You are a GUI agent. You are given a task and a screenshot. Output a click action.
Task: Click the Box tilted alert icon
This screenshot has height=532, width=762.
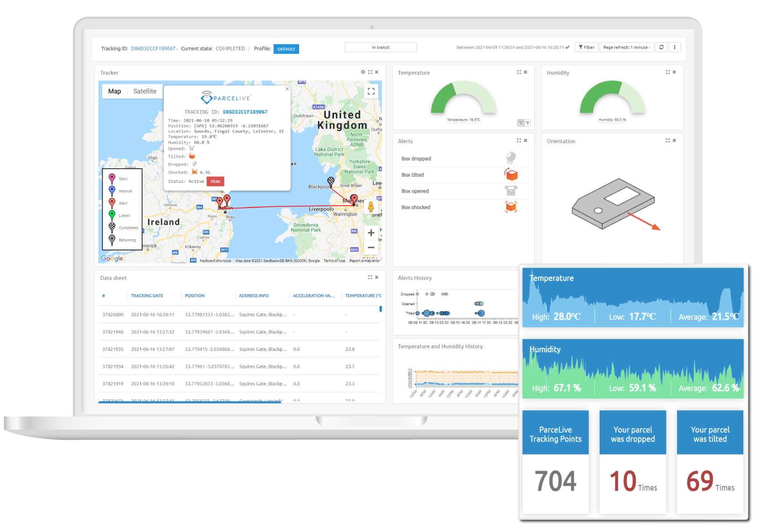(511, 175)
